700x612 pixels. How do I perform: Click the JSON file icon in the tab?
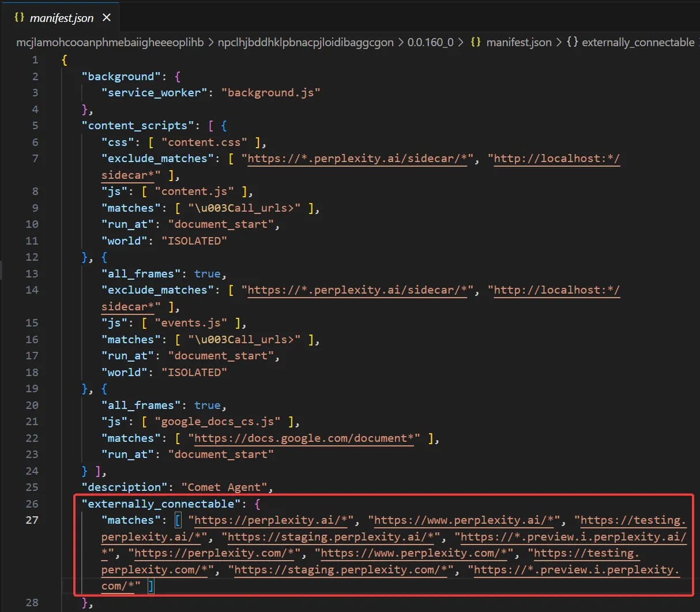coord(19,17)
